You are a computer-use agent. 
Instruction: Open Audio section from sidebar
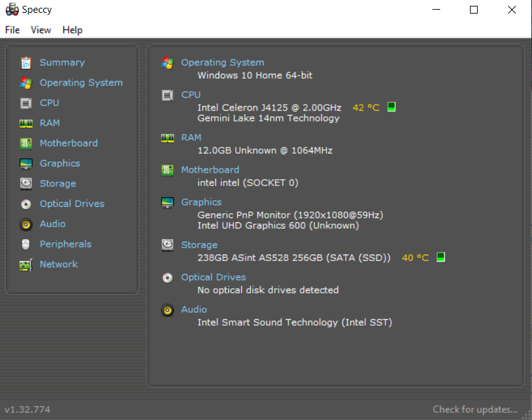(x=52, y=224)
